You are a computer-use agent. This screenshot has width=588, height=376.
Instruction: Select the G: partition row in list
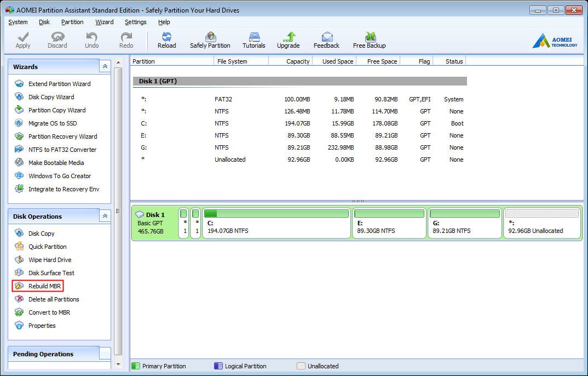pyautogui.click(x=300, y=147)
